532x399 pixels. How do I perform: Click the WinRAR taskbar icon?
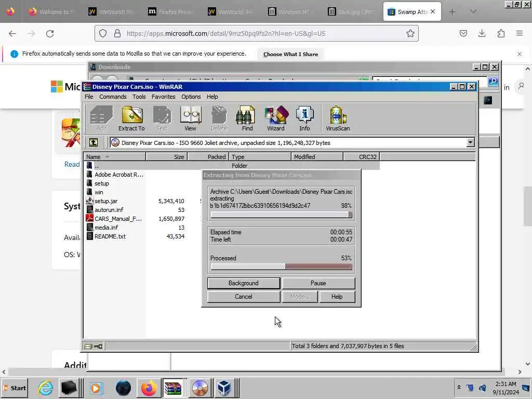point(173,388)
